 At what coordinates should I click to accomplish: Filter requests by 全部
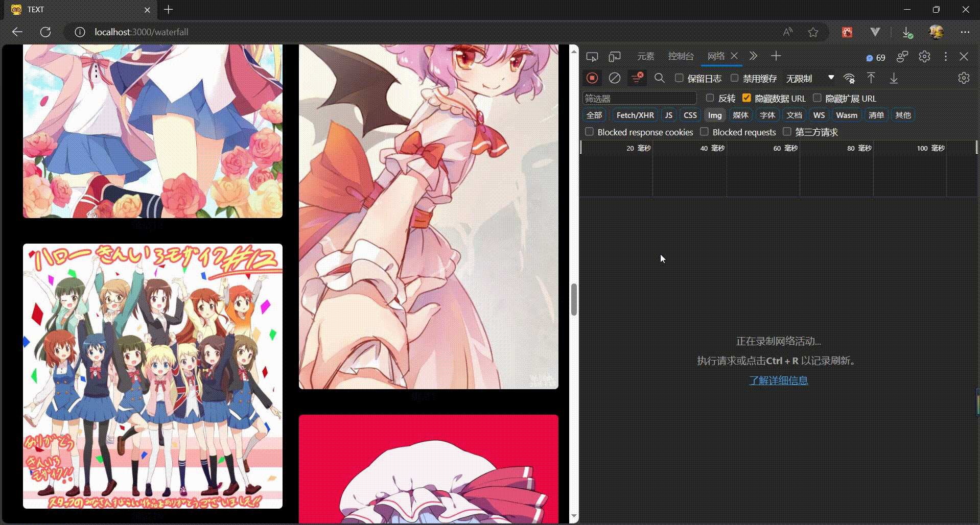click(x=594, y=115)
